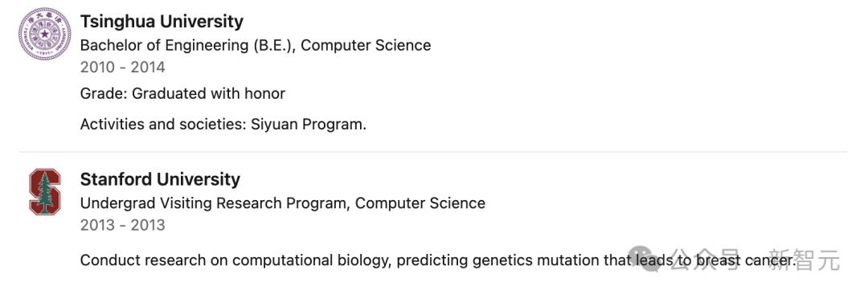
Task: Click the divider between education entries
Action: 432,152
